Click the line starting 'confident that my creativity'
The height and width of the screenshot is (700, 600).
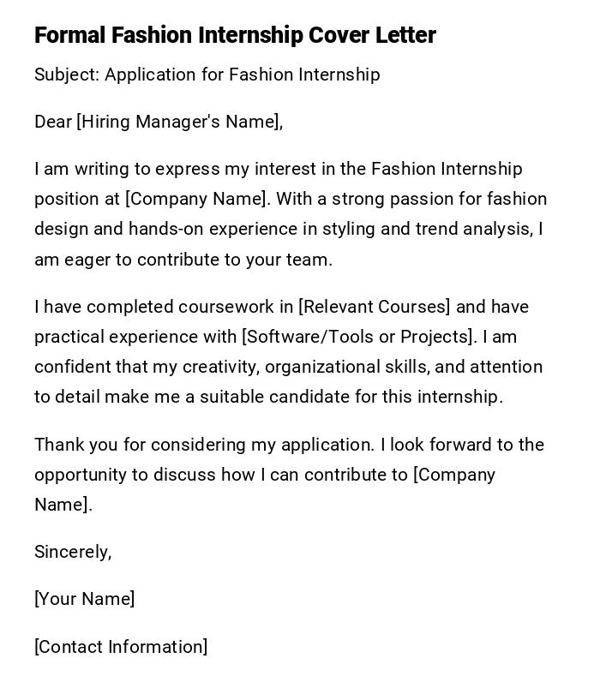pos(288,367)
